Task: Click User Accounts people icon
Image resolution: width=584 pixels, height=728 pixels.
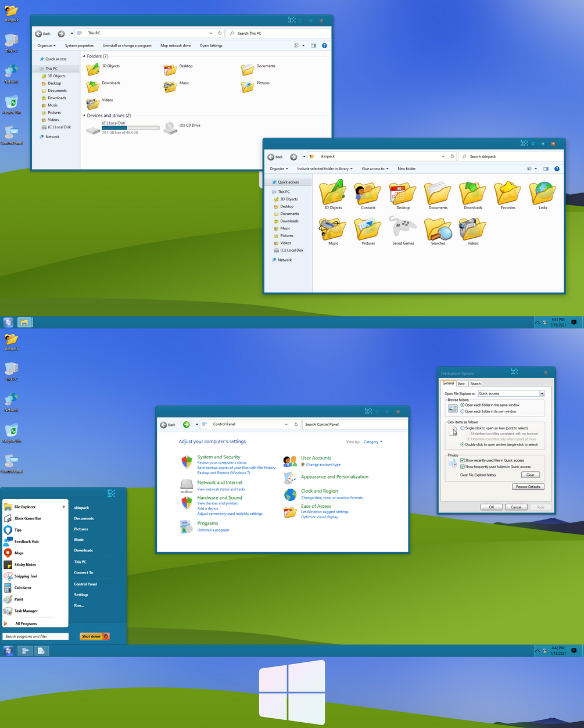Action: point(290,461)
